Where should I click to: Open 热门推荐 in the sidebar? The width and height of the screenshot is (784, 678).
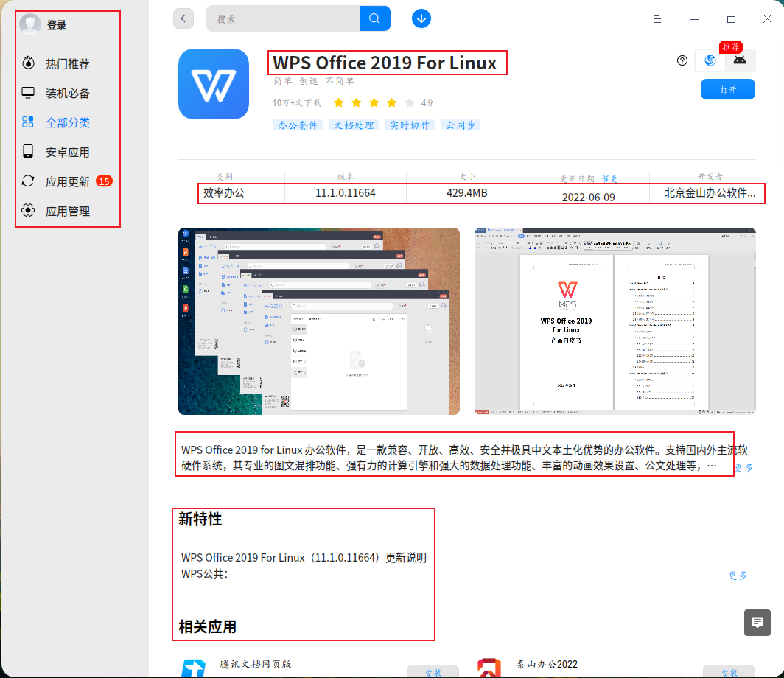(68, 64)
